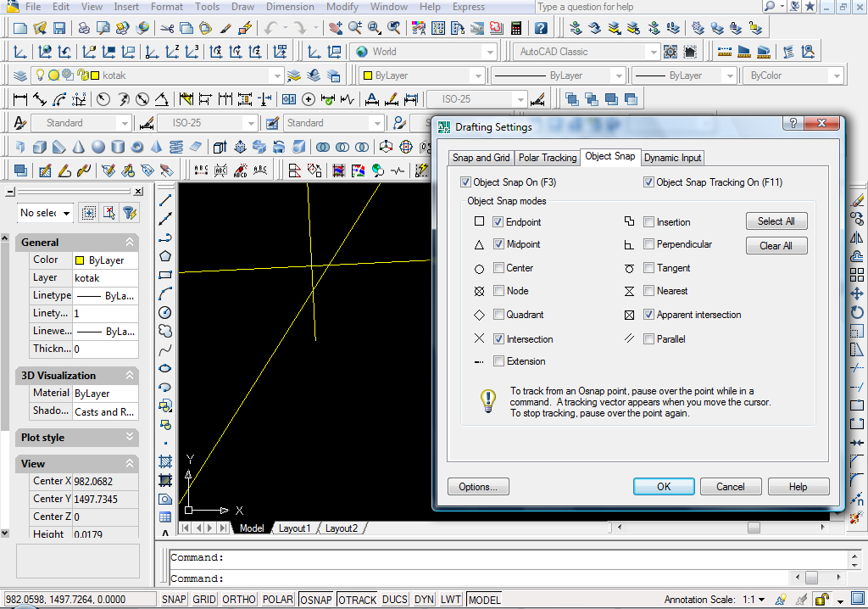868x609 pixels.
Task: Select the Linear dimension tool
Action: coord(20,99)
